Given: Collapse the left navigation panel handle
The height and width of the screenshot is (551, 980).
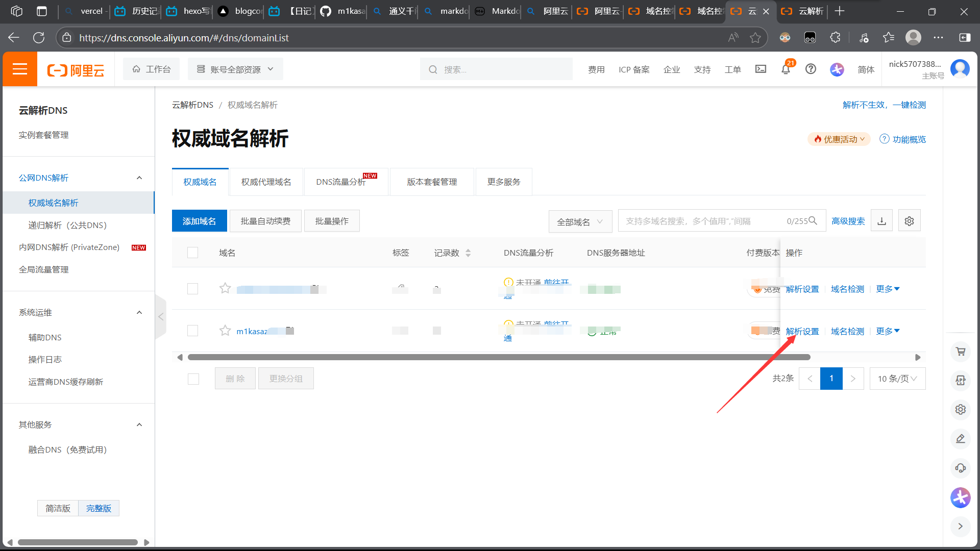Looking at the screenshot, I should [x=161, y=317].
